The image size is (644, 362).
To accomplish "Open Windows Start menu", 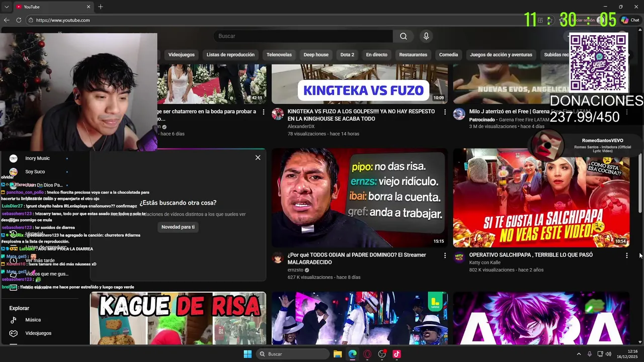I will [248, 354].
